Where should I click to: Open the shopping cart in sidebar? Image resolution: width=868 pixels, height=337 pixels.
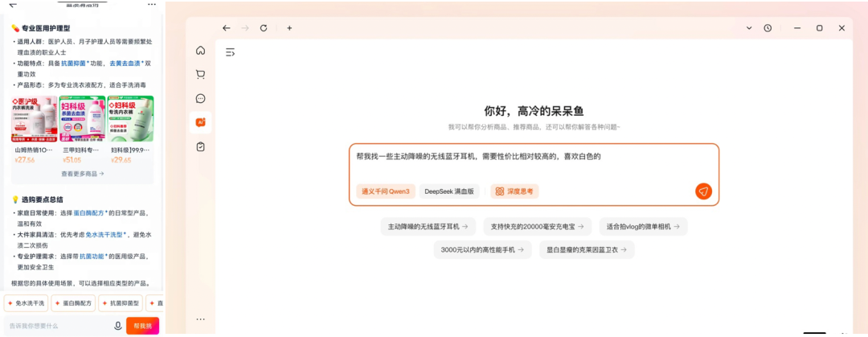200,75
